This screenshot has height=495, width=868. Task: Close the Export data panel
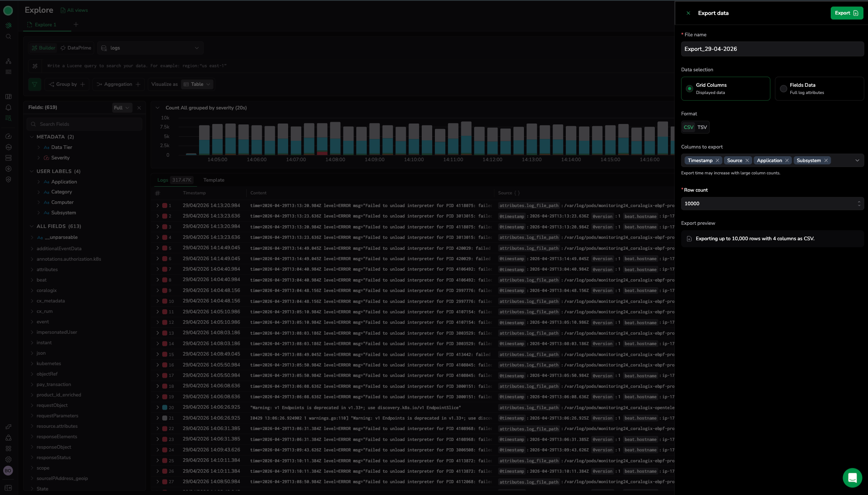pos(688,13)
